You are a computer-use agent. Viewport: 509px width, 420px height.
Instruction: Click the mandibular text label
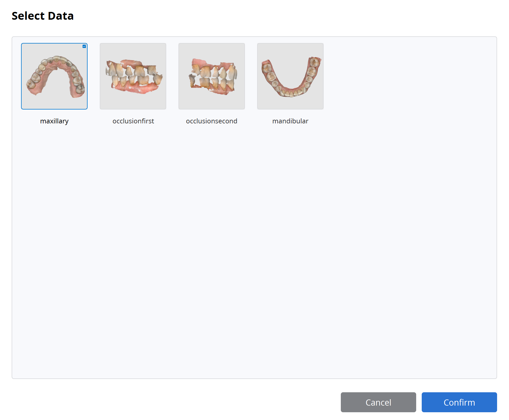pos(290,121)
